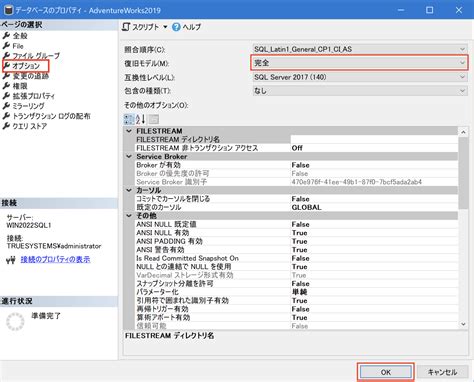Image resolution: width=474 pixels, height=382 pixels.
Task: Collapse the FILESTREAM category
Action: click(129, 131)
